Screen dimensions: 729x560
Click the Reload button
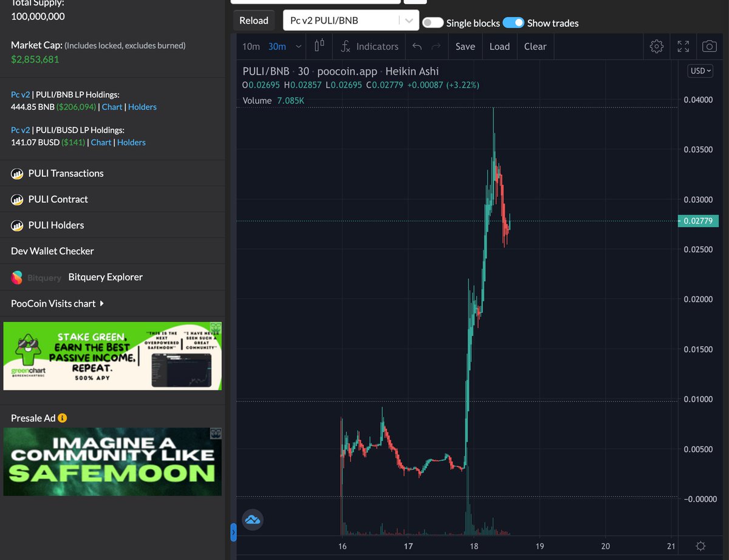pos(254,20)
